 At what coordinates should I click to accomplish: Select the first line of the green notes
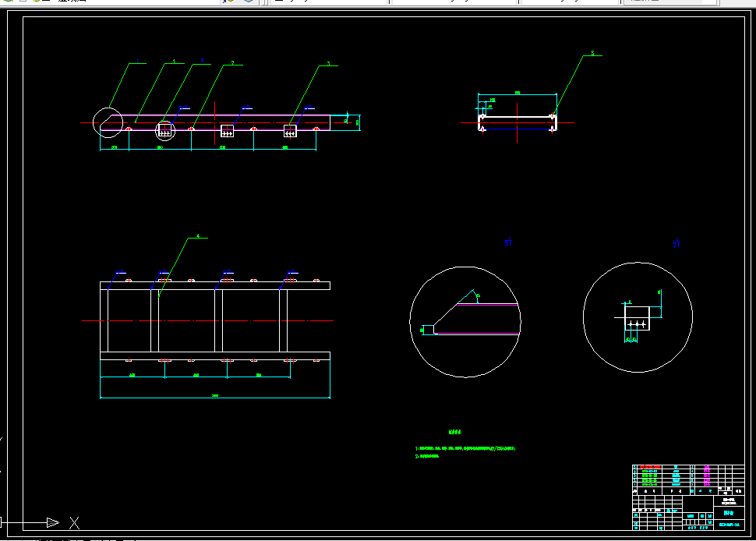(x=465, y=448)
